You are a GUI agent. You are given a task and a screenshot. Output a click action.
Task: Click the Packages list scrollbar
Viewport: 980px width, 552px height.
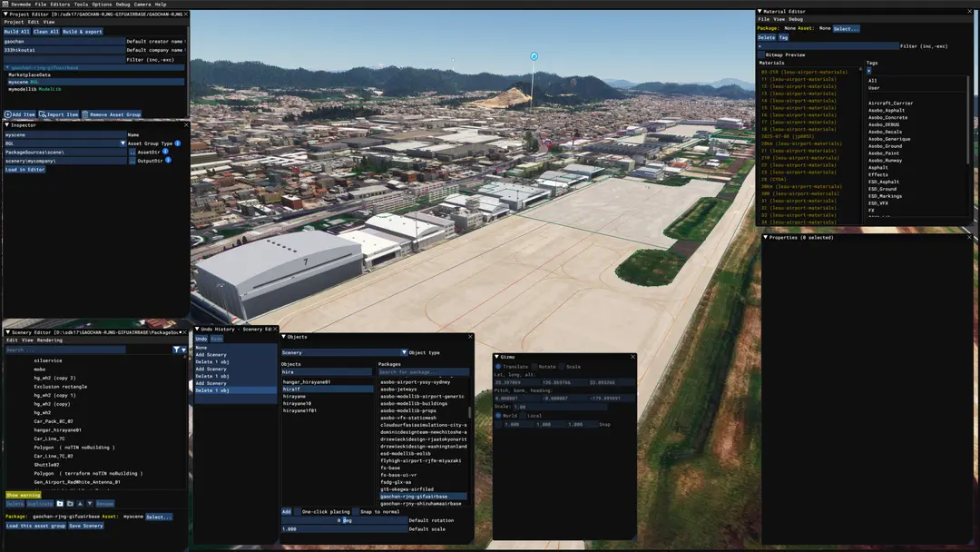pyautogui.click(x=469, y=413)
